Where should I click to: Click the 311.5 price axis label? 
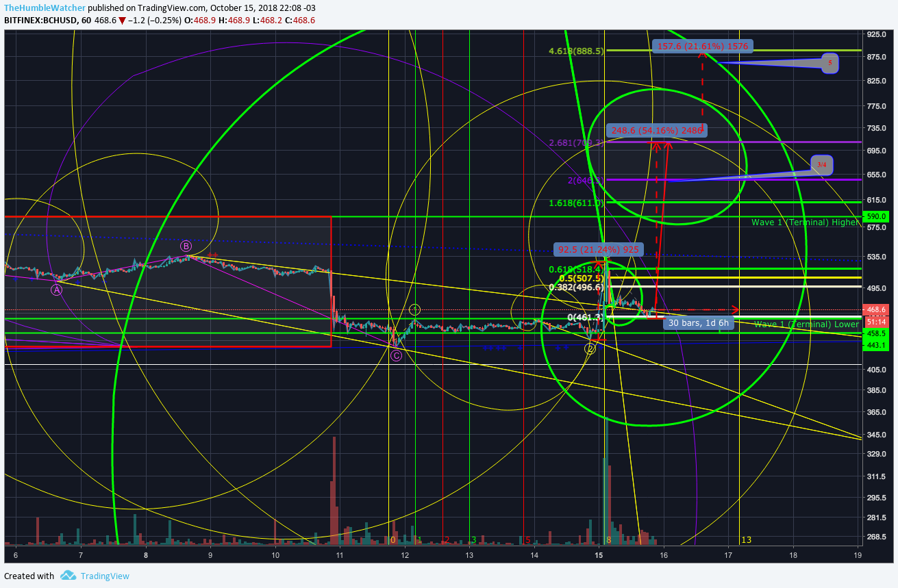tap(877, 476)
